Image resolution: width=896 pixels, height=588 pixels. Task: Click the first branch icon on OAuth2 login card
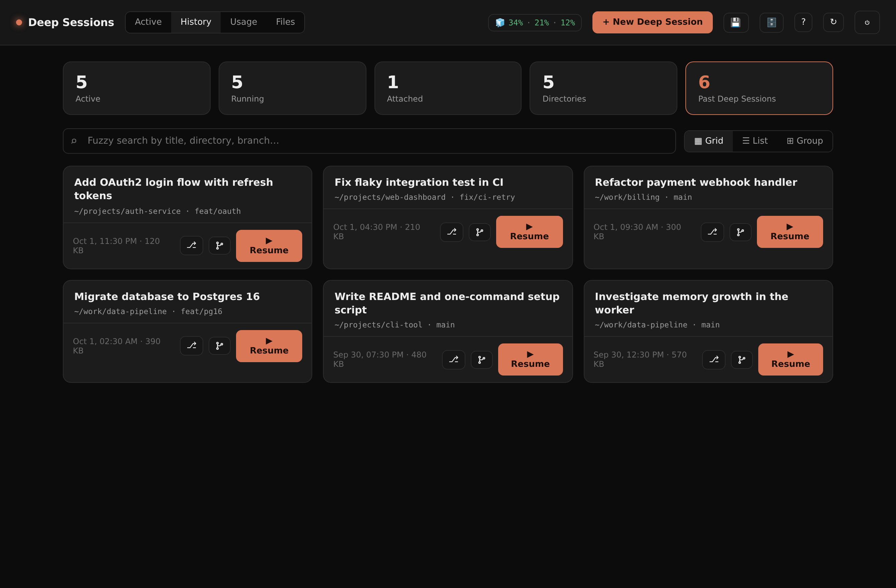(x=191, y=246)
